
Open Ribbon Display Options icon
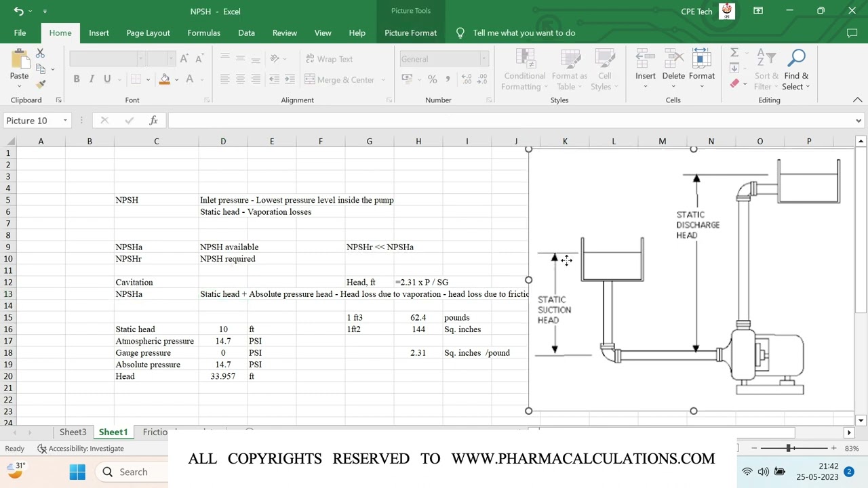click(758, 11)
